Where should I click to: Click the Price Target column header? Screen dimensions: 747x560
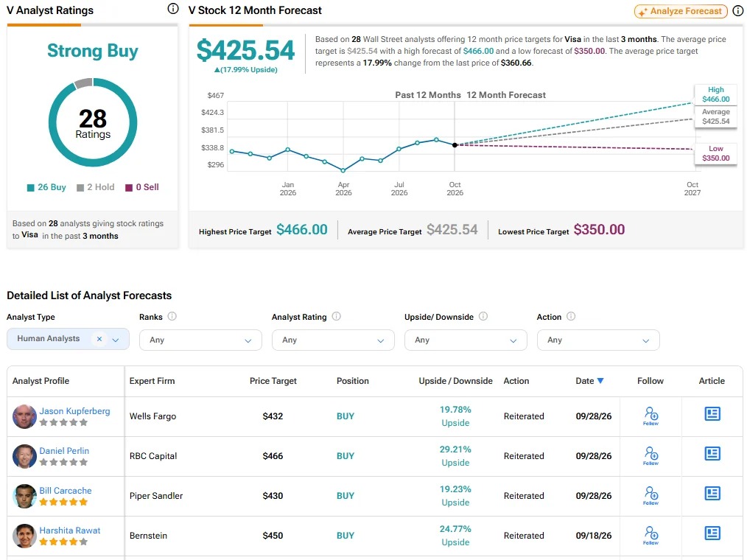point(273,381)
